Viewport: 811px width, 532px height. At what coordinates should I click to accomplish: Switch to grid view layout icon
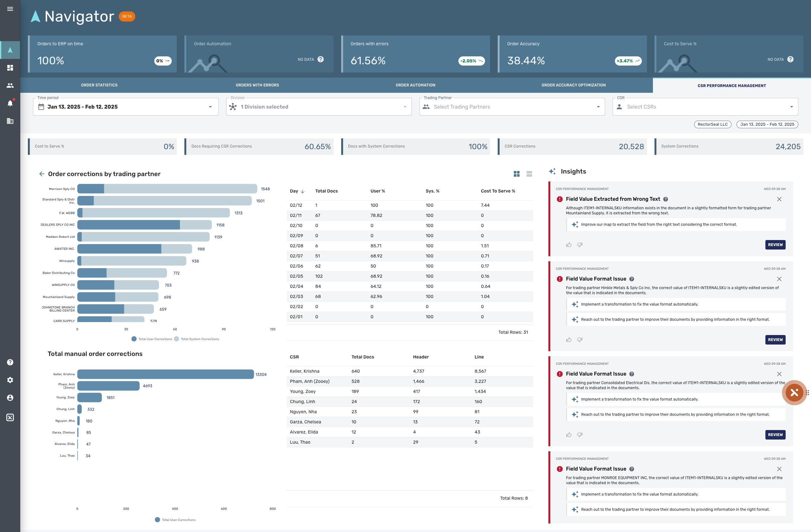pyautogui.click(x=517, y=174)
